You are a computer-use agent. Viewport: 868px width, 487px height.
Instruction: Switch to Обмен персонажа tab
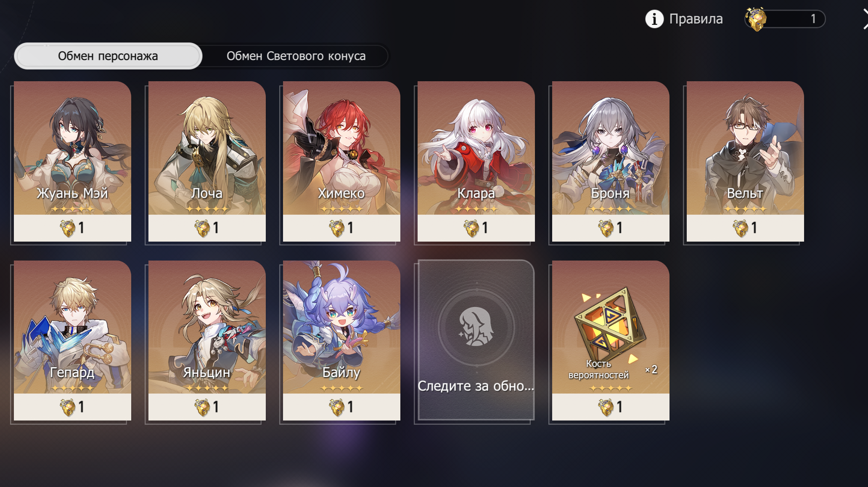108,56
